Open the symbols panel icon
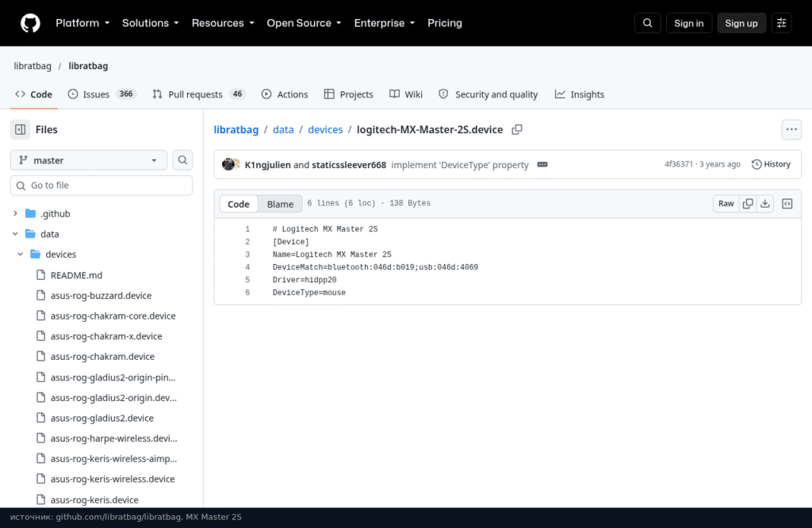 tap(787, 204)
